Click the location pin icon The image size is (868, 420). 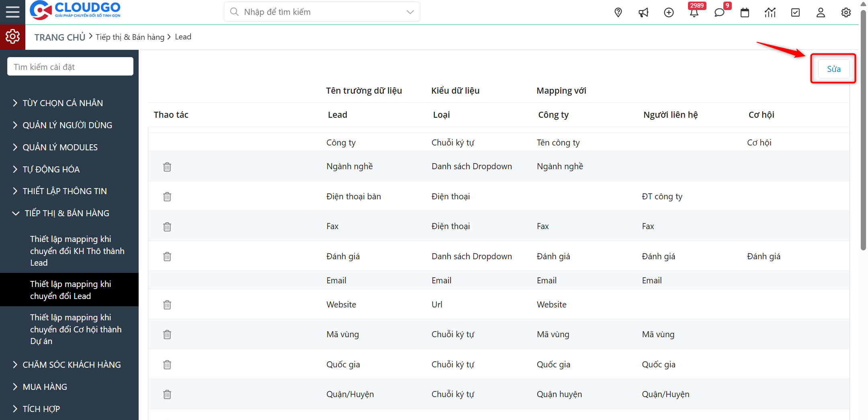click(618, 12)
